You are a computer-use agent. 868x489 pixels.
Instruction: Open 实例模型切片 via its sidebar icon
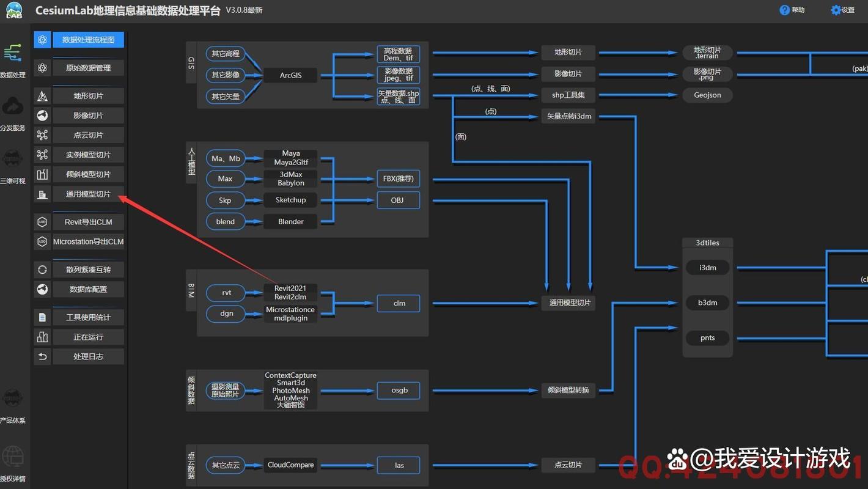[42, 154]
